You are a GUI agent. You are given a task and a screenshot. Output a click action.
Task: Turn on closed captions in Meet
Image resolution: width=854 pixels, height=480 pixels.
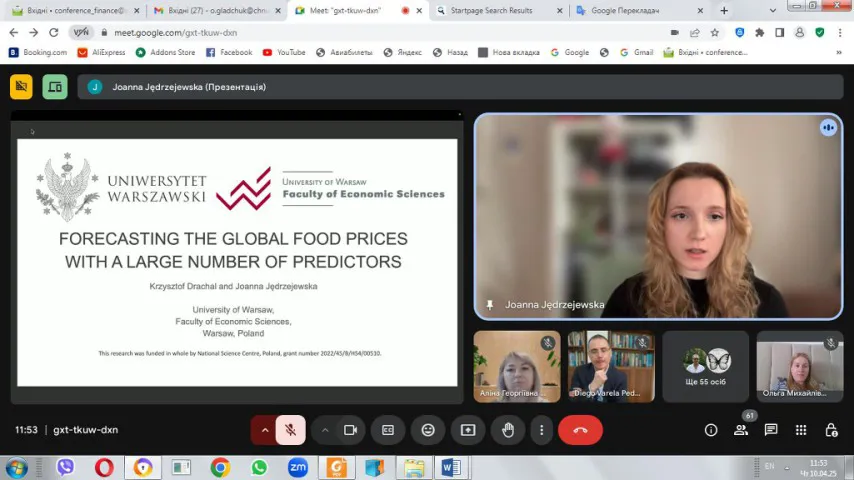tap(388, 430)
